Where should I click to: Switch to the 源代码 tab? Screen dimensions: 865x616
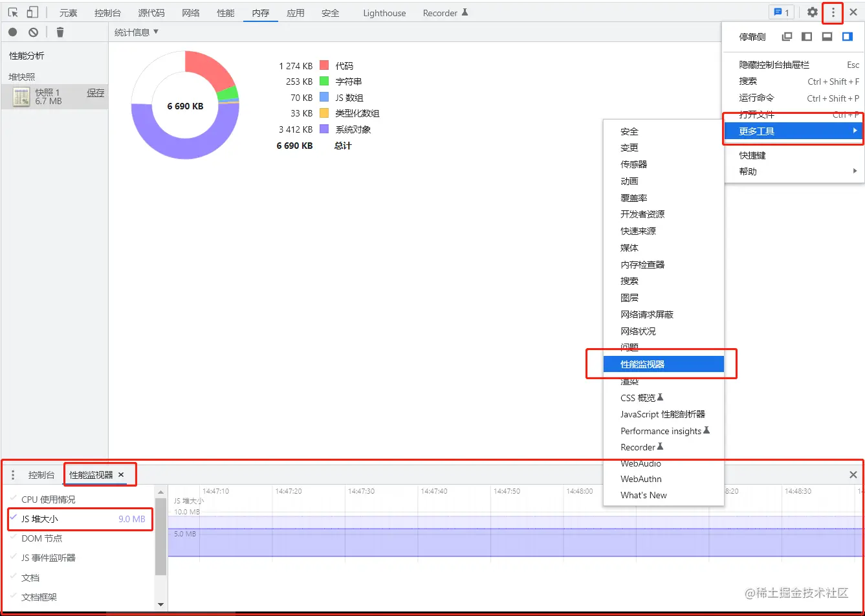[x=151, y=13]
